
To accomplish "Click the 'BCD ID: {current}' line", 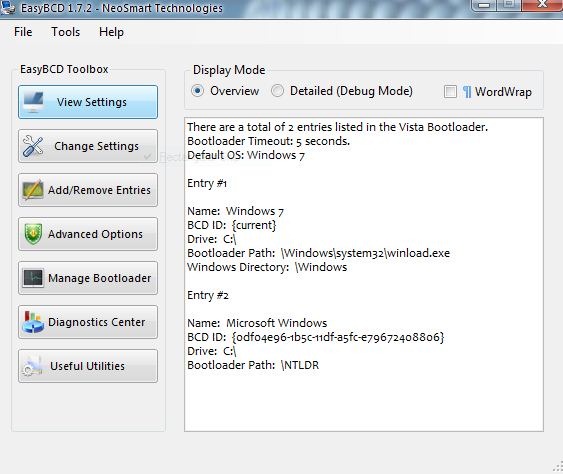I will coord(232,225).
